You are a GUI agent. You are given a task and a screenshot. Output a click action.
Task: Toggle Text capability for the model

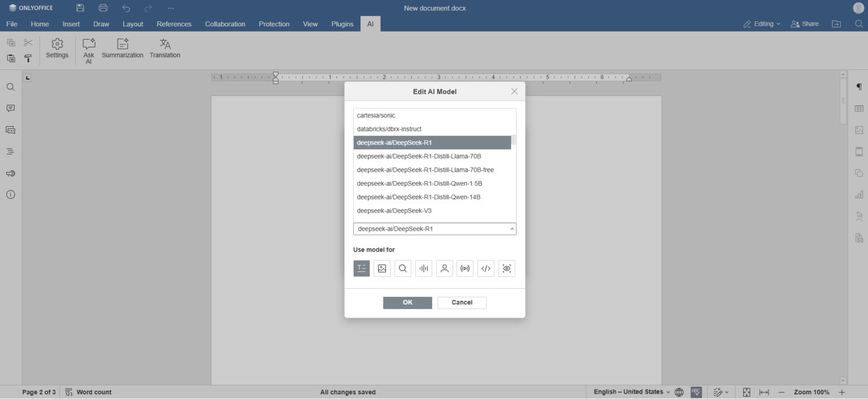pyautogui.click(x=362, y=268)
